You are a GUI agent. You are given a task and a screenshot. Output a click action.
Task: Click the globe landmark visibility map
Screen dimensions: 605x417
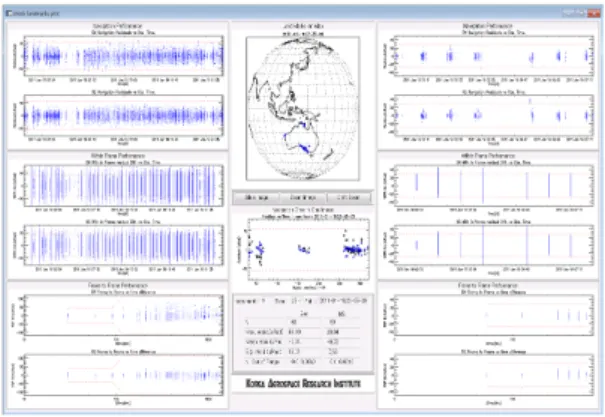pyautogui.click(x=303, y=108)
